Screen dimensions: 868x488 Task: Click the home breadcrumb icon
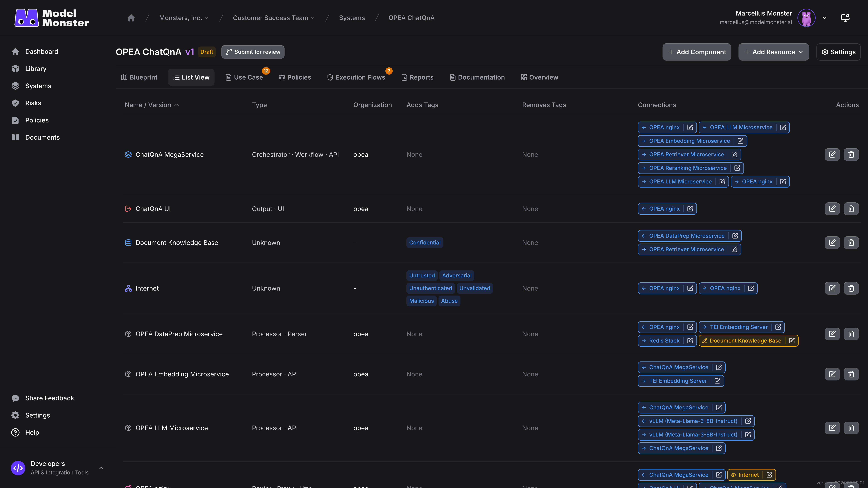tap(131, 18)
